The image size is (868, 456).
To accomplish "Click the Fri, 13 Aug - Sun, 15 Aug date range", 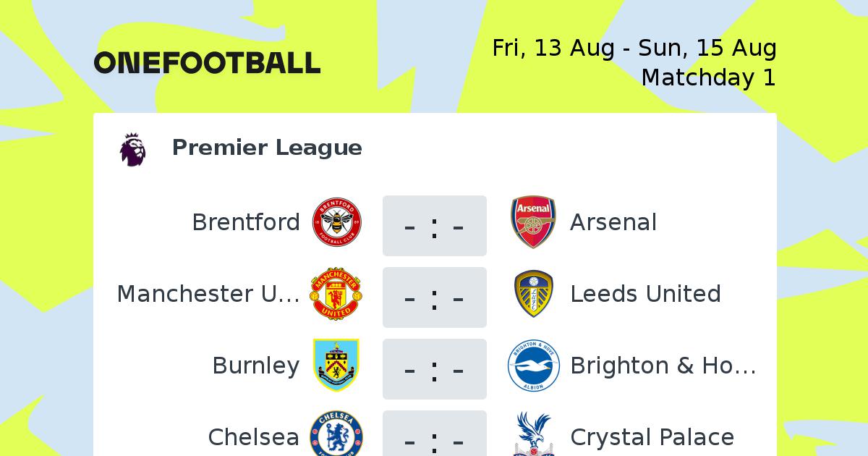I will coord(634,48).
